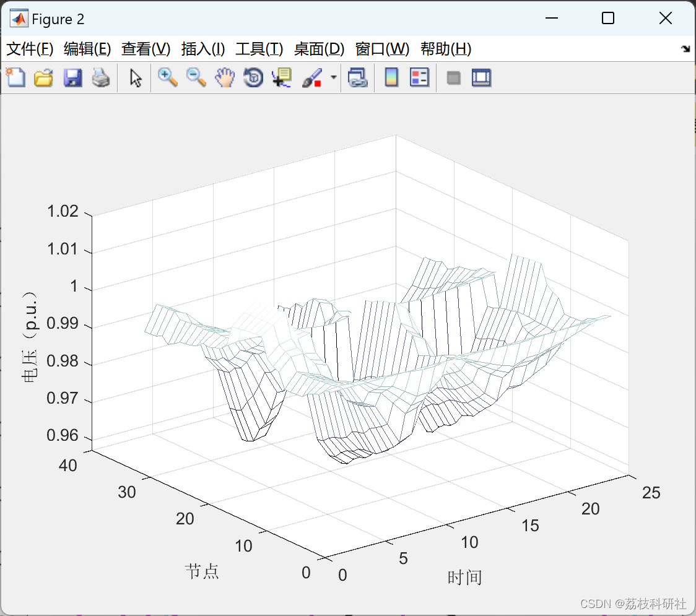
Task: Click the 40 tick on the node axis
Action: pos(68,466)
